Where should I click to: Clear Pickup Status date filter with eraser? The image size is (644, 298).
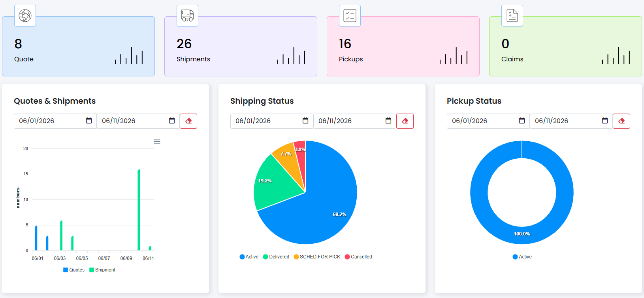point(621,121)
